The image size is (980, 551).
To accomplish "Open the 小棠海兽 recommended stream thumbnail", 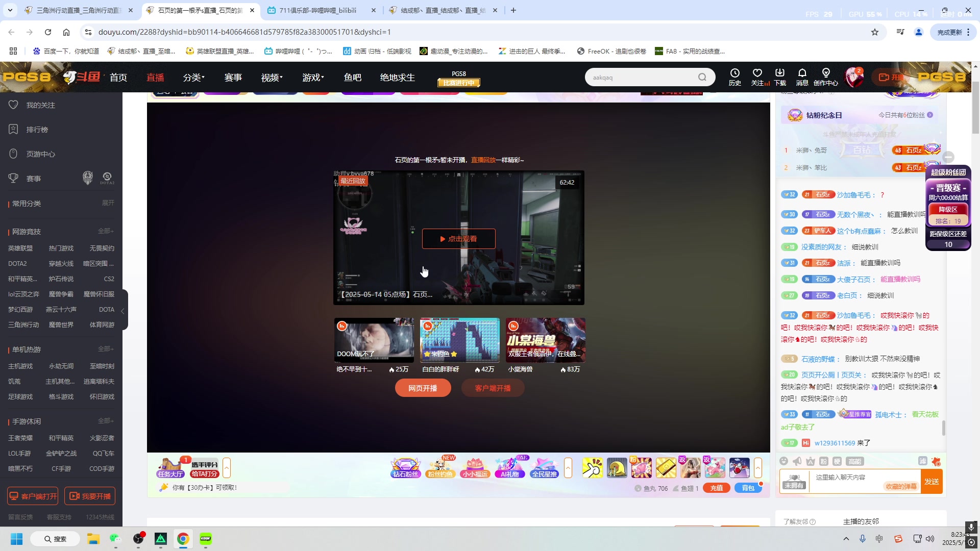I will pyautogui.click(x=546, y=340).
